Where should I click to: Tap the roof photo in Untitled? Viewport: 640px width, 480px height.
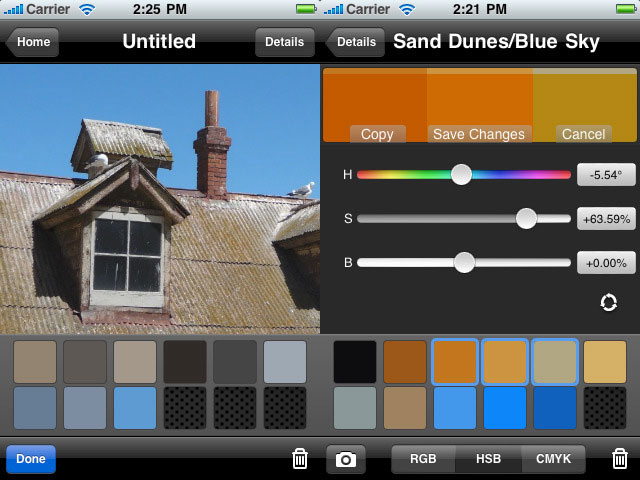coord(160,199)
